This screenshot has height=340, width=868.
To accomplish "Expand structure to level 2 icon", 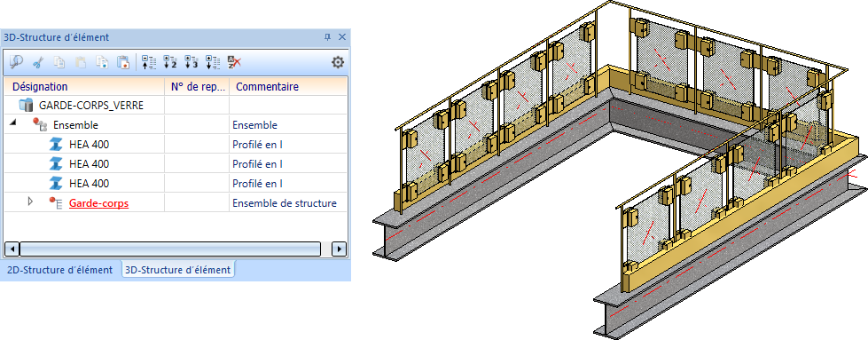I will [170, 62].
